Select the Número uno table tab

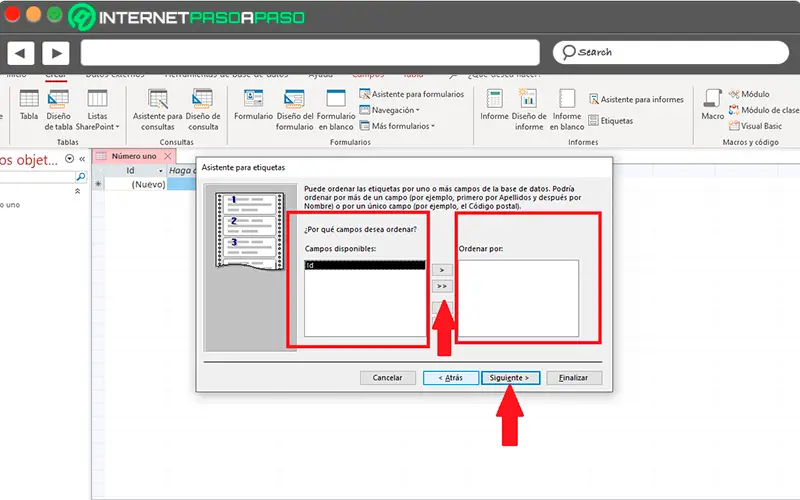tap(134, 156)
